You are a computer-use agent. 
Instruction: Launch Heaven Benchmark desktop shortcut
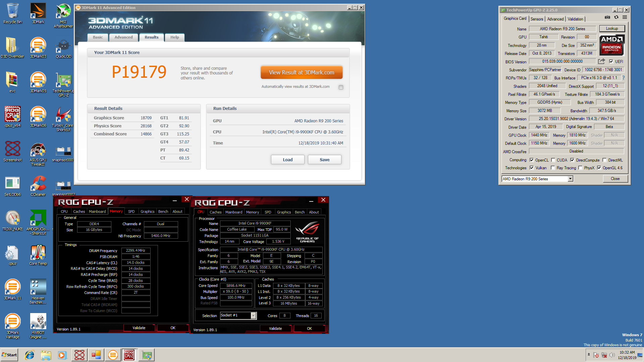tap(38, 292)
